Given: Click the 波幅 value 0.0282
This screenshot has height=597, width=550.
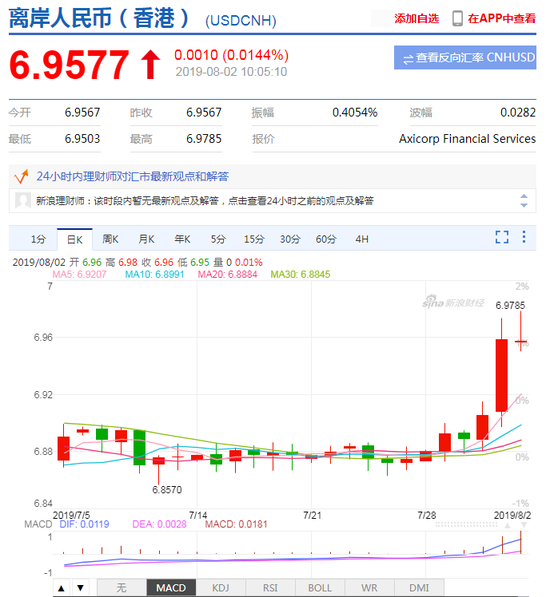Looking at the screenshot, I should click(x=518, y=112).
